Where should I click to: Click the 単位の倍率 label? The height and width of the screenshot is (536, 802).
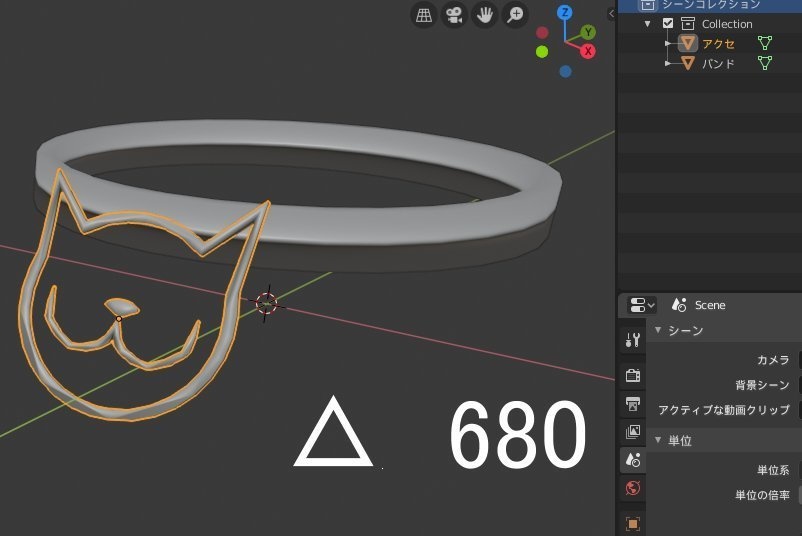tap(762, 495)
